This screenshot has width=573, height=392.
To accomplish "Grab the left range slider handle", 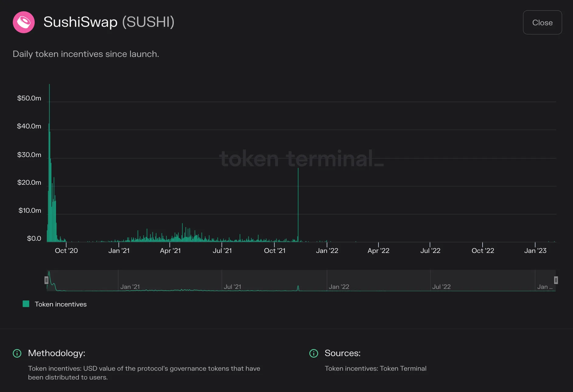I will (46, 280).
